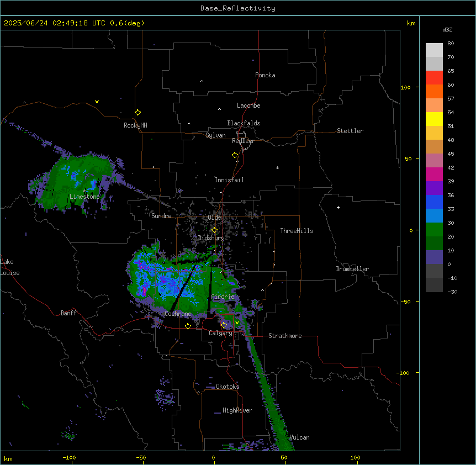
Task: Click the Sylvan label
Action: (215, 135)
